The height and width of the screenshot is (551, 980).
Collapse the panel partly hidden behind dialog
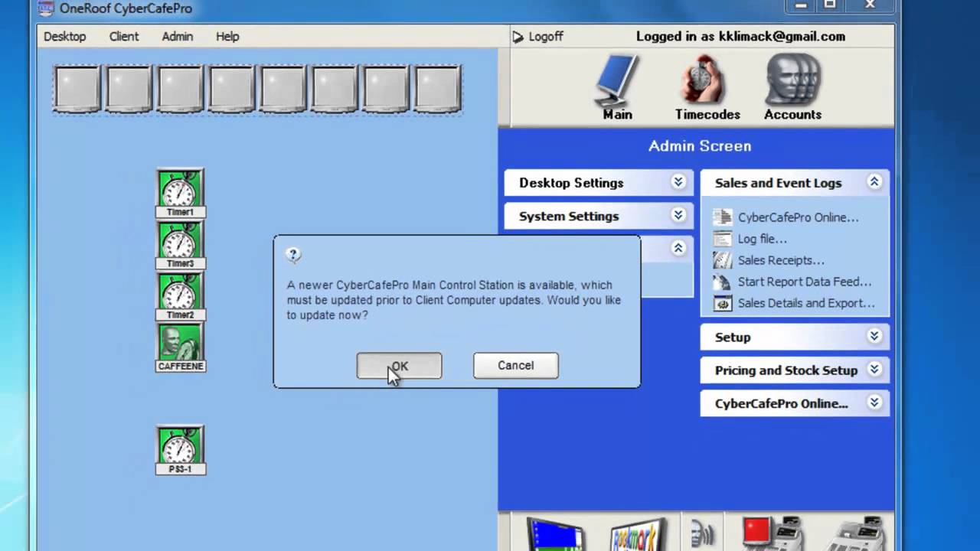pos(678,248)
